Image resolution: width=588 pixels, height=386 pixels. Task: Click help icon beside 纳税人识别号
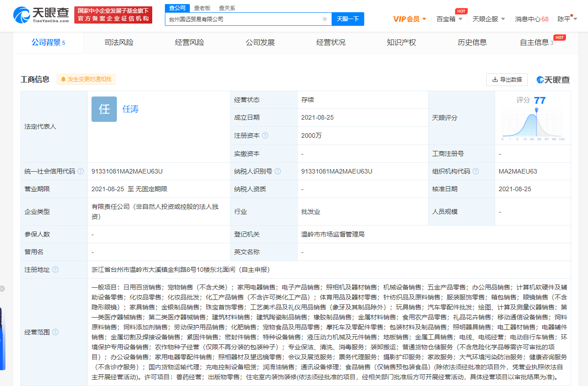tap(278, 171)
